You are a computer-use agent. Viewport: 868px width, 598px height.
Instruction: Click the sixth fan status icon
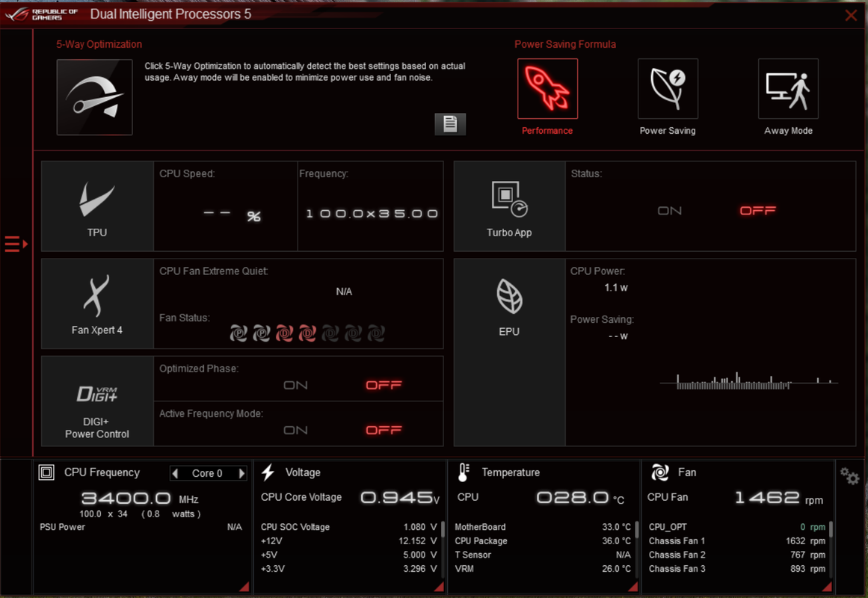click(x=353, y=333)
